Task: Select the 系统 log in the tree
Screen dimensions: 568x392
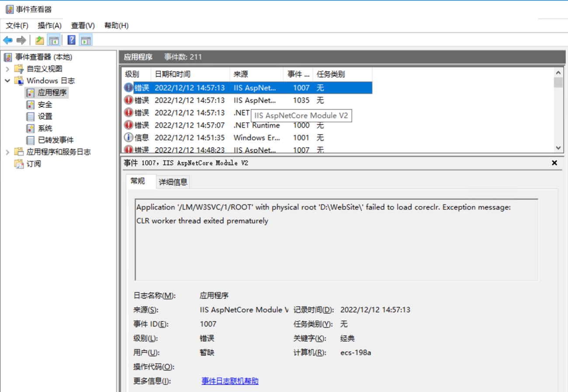Action: [45, 128]
